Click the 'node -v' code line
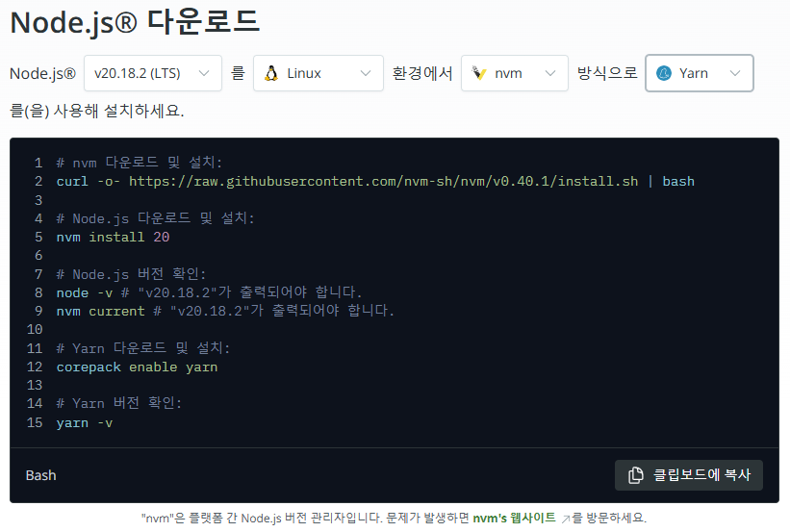The height and width of the screenshot is (532, 790). click(x=209, y=292)
